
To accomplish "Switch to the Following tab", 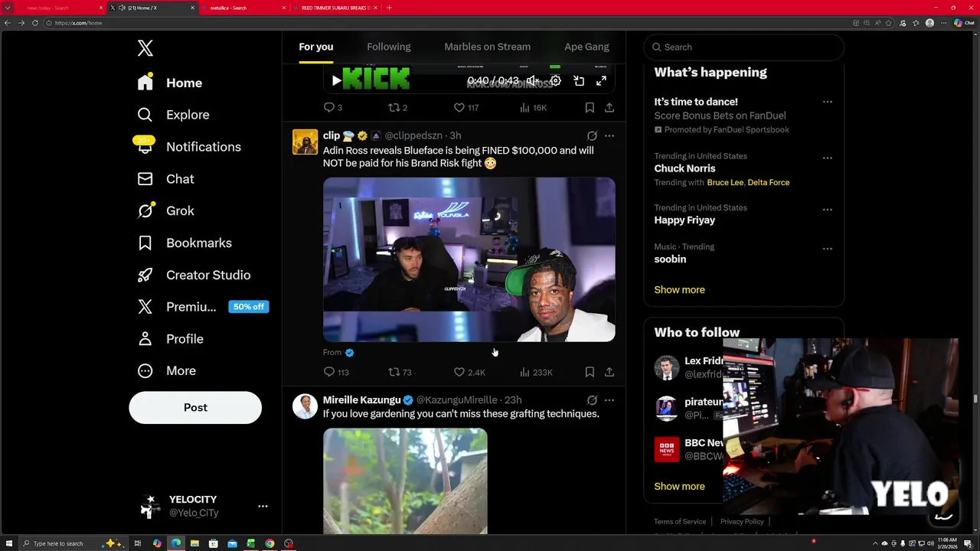I will point(389,47).
